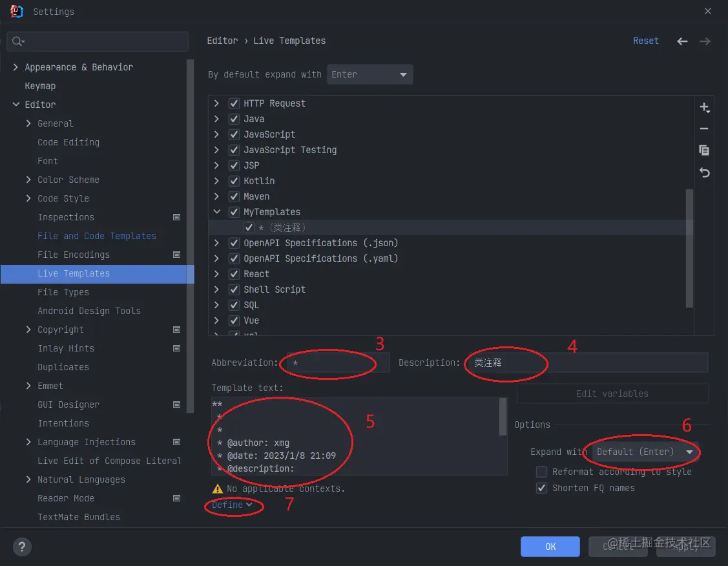Uncheck the HTTP Request template group

pyautogui.click(x=234, y=103)
